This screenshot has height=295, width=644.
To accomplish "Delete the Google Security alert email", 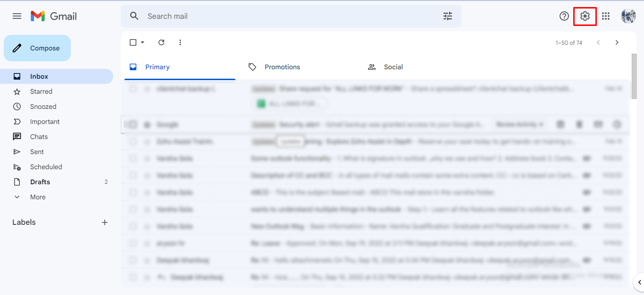I will 579,124.
